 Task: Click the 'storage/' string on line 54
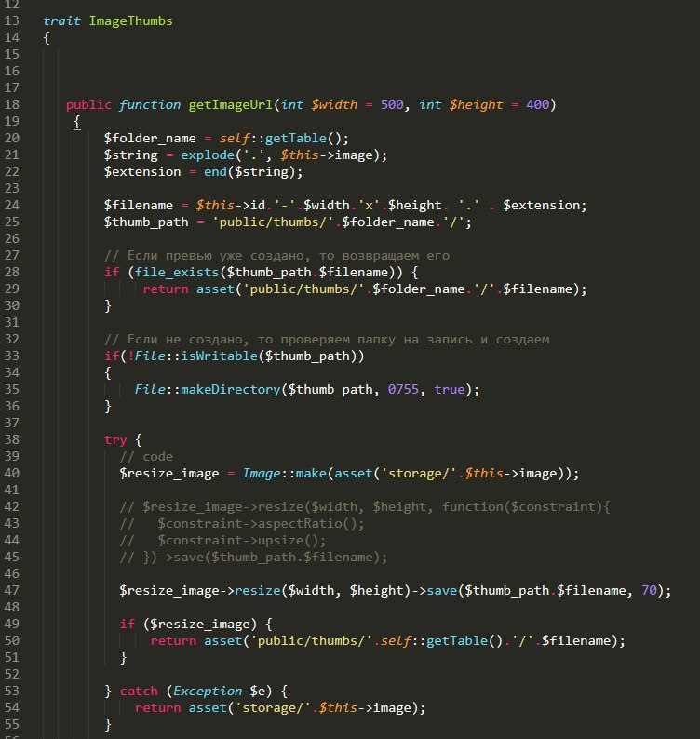pyautogui.click(x=273, y=708)
